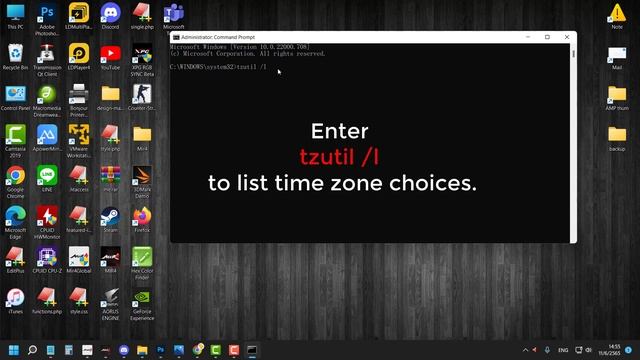This screenshot has height=360, width=640.
Task: Open CPUID HWMonitor shortcut
Action: (x=47, y=223)
